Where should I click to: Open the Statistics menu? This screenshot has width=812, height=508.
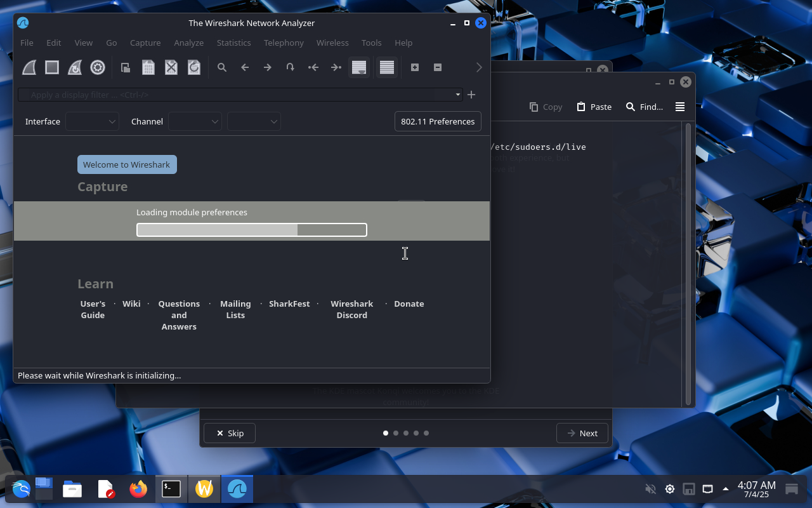coord(234,43)
